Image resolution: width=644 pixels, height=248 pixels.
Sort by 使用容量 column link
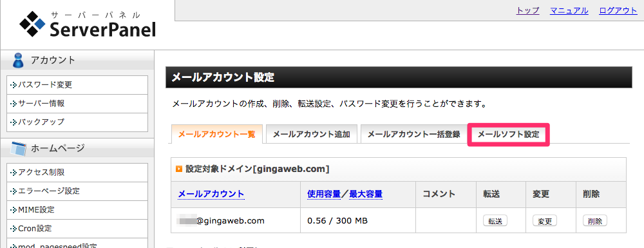324,194
